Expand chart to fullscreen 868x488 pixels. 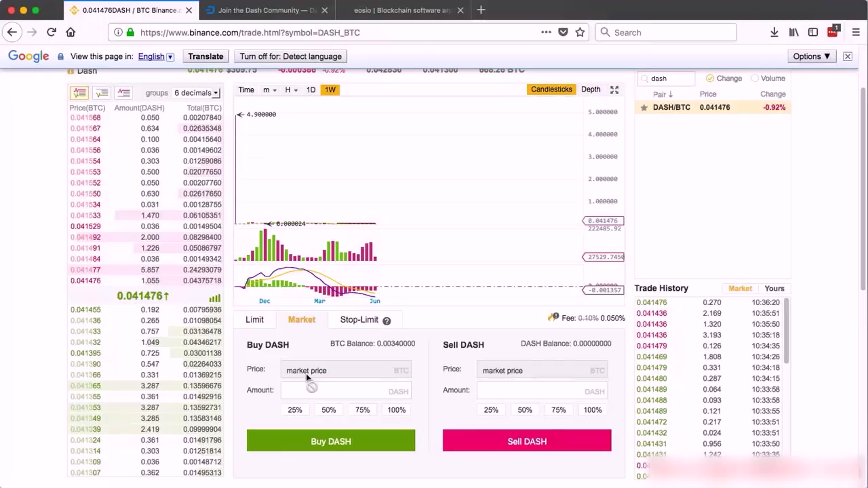pyautogui.click(x=614, y=90)
